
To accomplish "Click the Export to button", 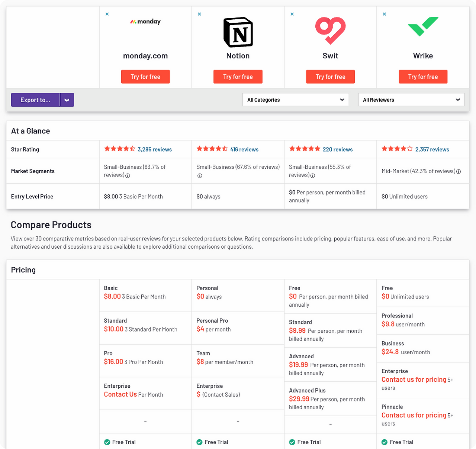I will click(x=35, y=100).
